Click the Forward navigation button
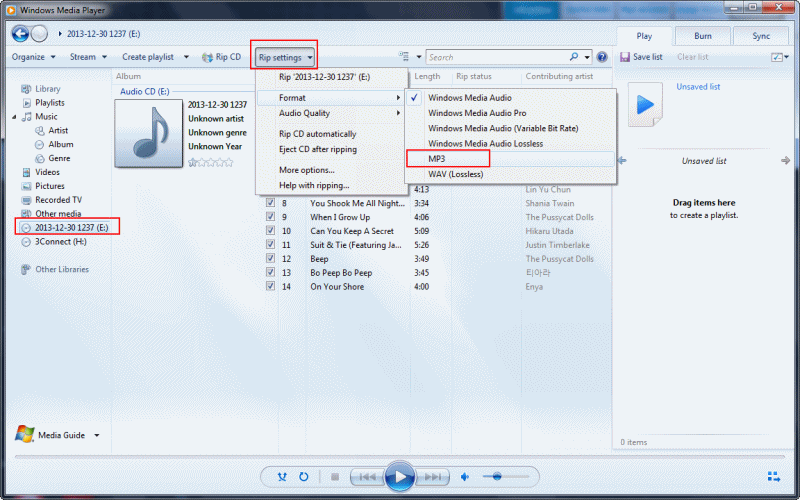This screenshot has height=500, width=800. (39, 34)
